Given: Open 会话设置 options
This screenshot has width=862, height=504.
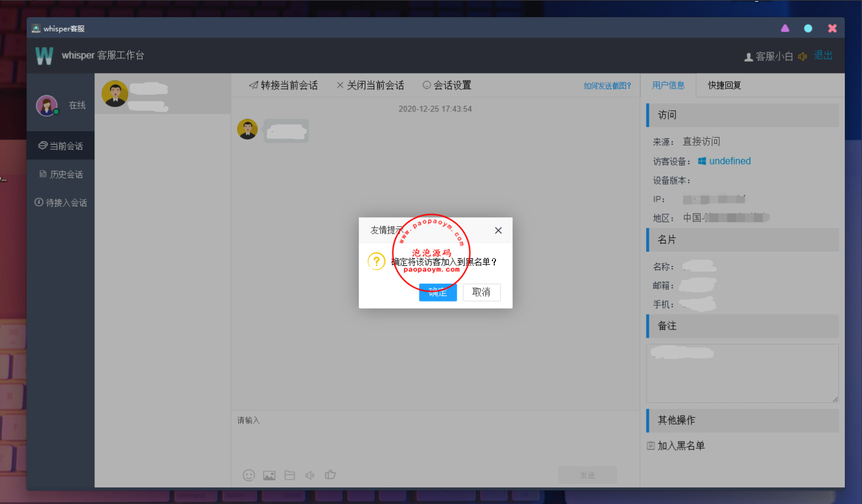Looking at the screenshot, I should (x=447, y=85).
